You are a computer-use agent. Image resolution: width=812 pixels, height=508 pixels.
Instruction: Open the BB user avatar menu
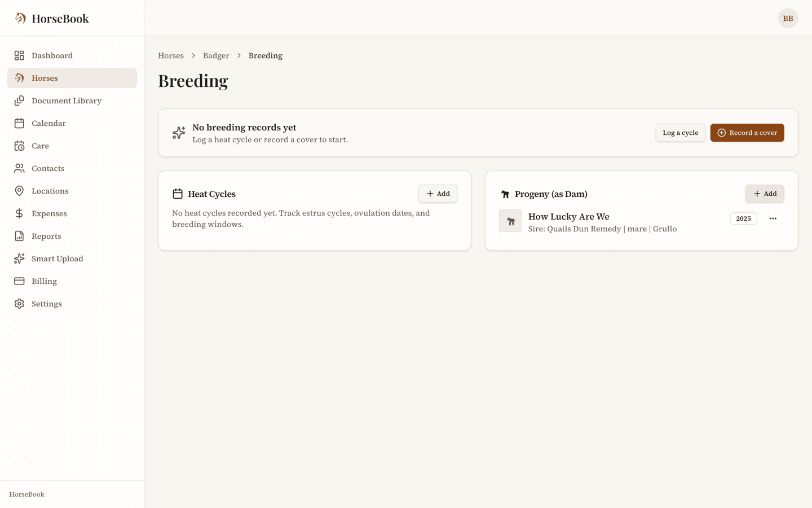[788, 18]
